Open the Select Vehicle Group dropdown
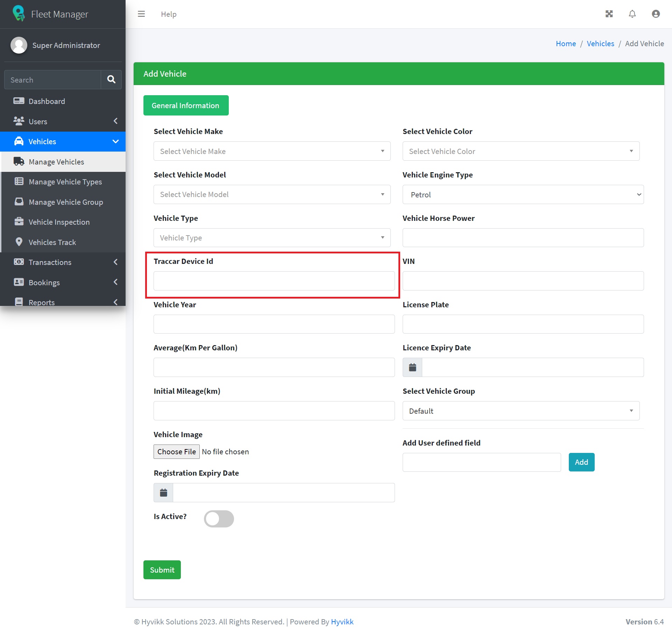 521,411
